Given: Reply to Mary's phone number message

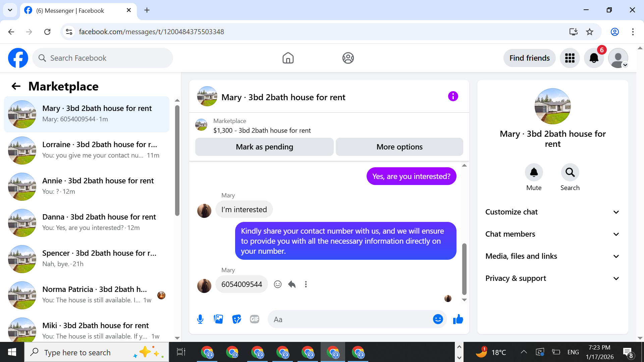Looking at the screenshot, I should point(292,284).
